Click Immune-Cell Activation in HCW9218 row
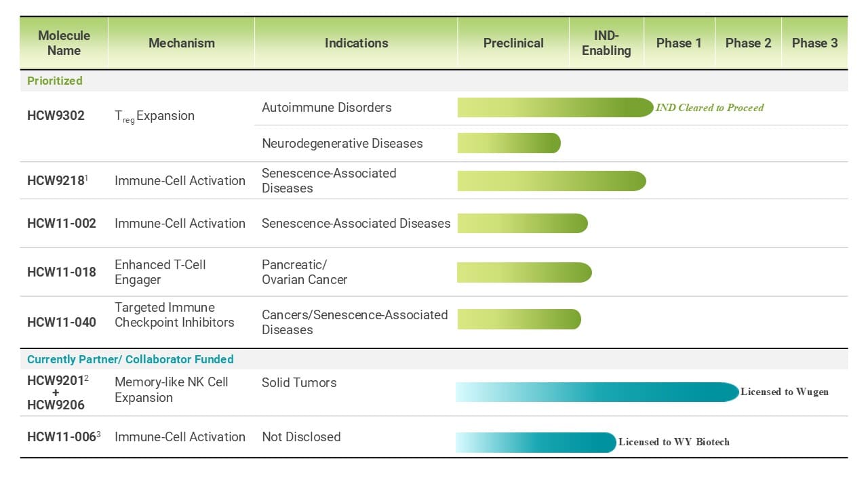The width and height of the screenshot is (868, 488). coord(180,180)
